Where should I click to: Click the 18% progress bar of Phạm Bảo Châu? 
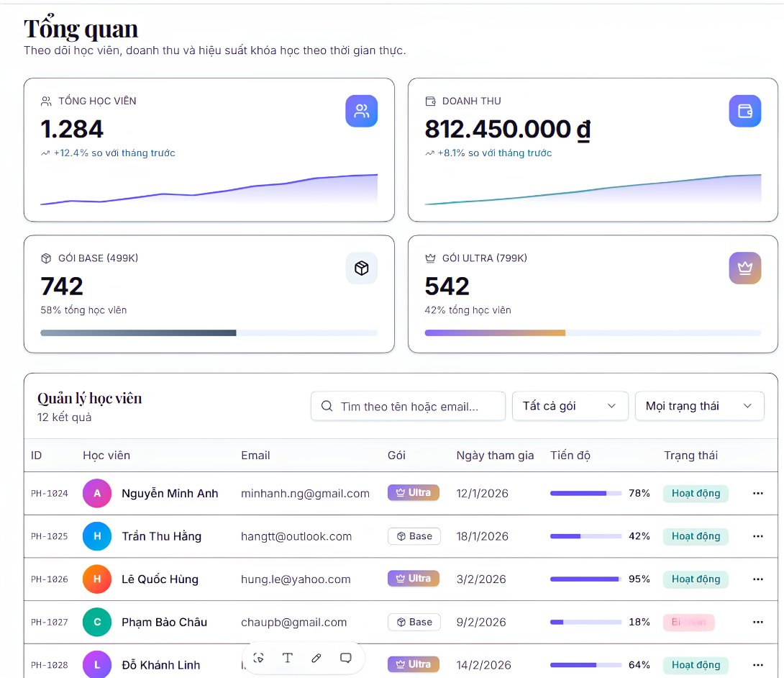pos(586,623)
